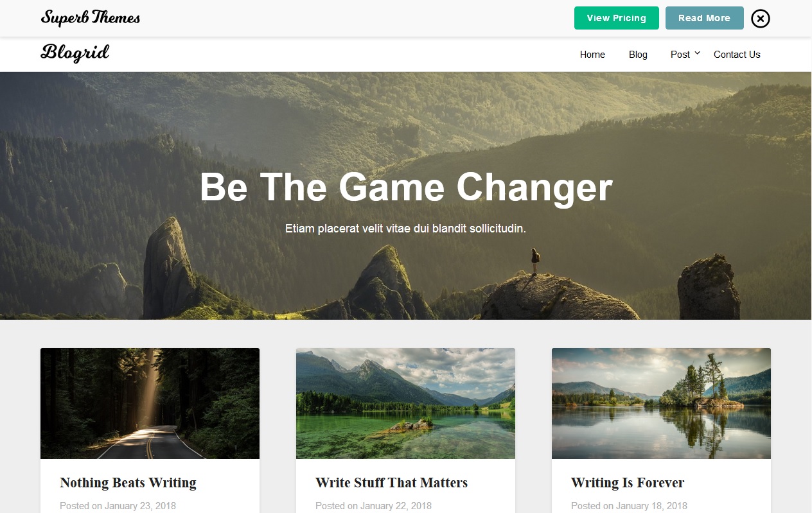
Task: Click the Read More button
Action: (704, 18)
